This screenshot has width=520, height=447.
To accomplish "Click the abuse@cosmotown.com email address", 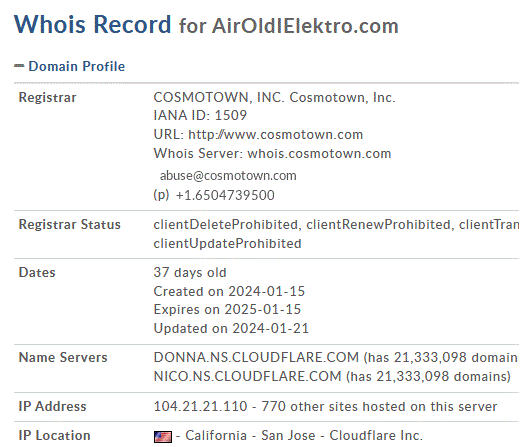I will [x=228, y=176].
